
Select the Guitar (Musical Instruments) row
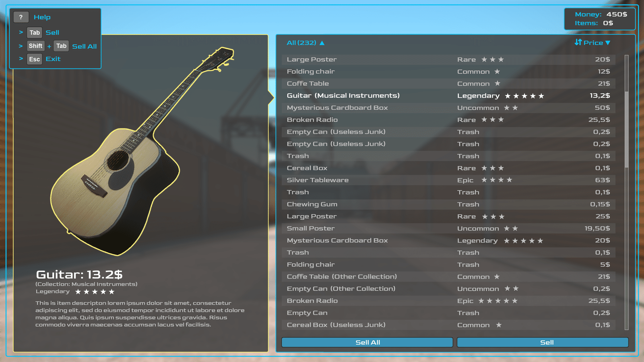pyautogui.click(x=448, y=95)
